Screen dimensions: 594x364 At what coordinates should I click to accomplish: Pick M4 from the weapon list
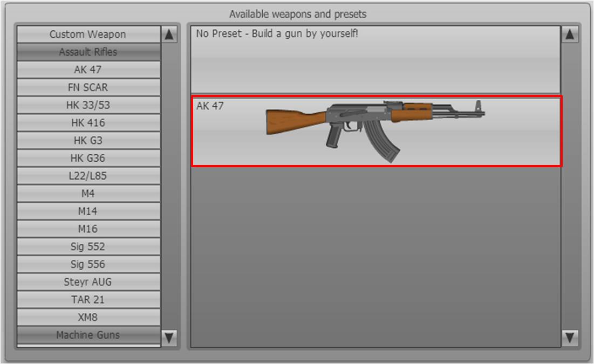(x=88, y=193)
